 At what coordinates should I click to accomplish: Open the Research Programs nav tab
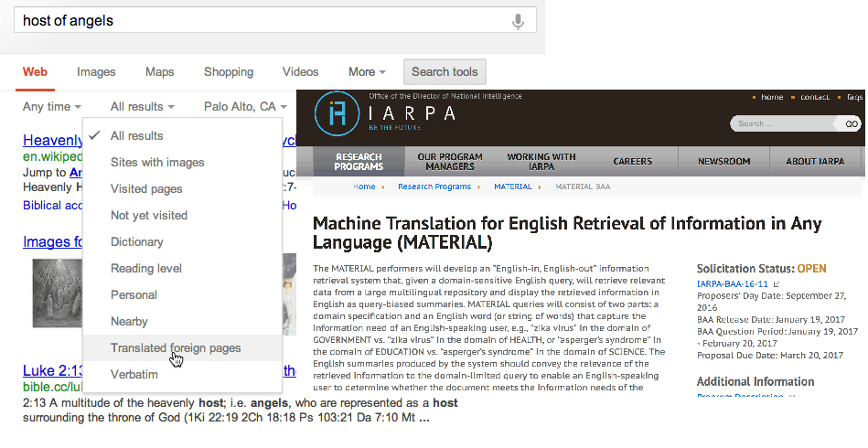359,162
